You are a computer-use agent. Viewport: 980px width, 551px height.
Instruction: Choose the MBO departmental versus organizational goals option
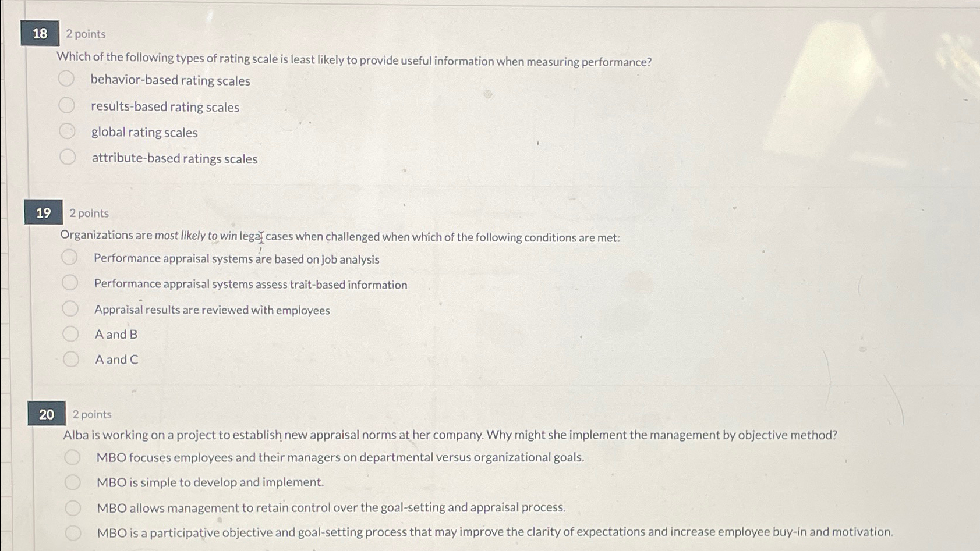pos(74,457)
